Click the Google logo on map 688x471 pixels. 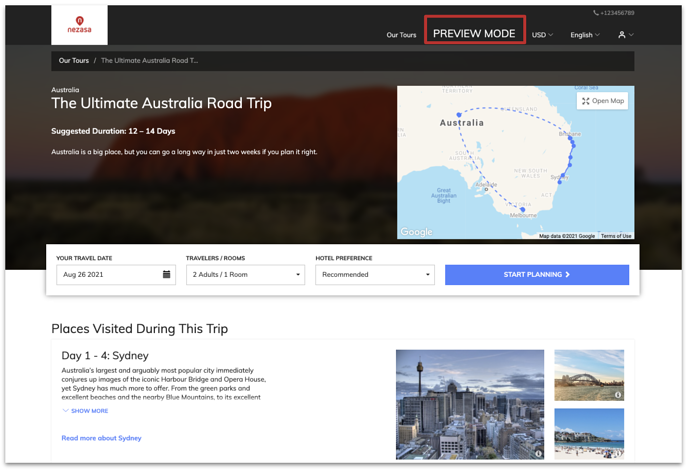pyautogui.click(x=416, y=232)
